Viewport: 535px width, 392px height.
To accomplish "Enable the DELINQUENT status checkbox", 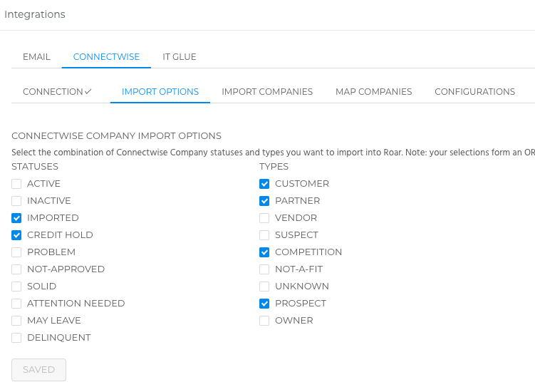I will 16,337.
